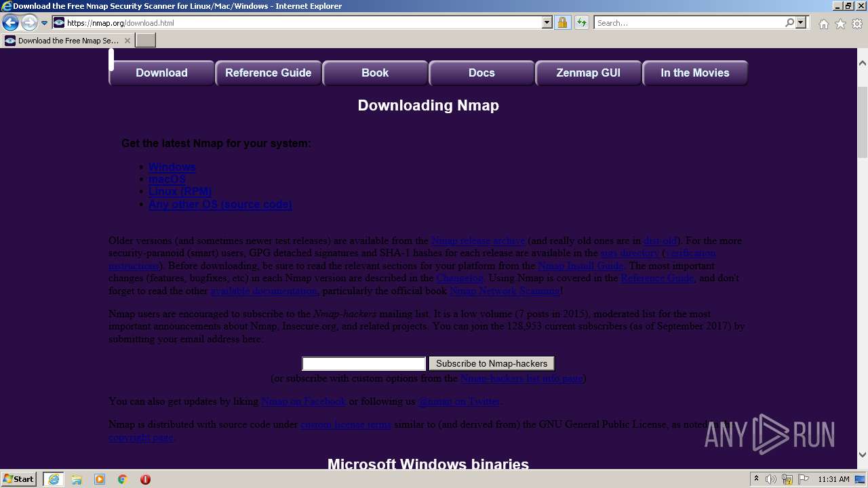Go to Home page icon
This screenshot has height=488, width=868.
[824, 24]
